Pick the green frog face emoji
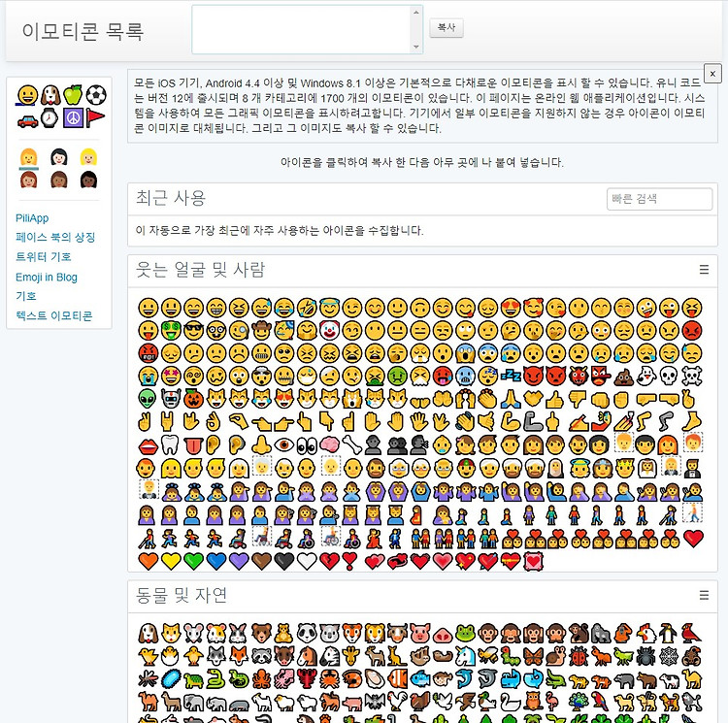The height and width of the screenshot is (723, 728). [x=465, y=634]
